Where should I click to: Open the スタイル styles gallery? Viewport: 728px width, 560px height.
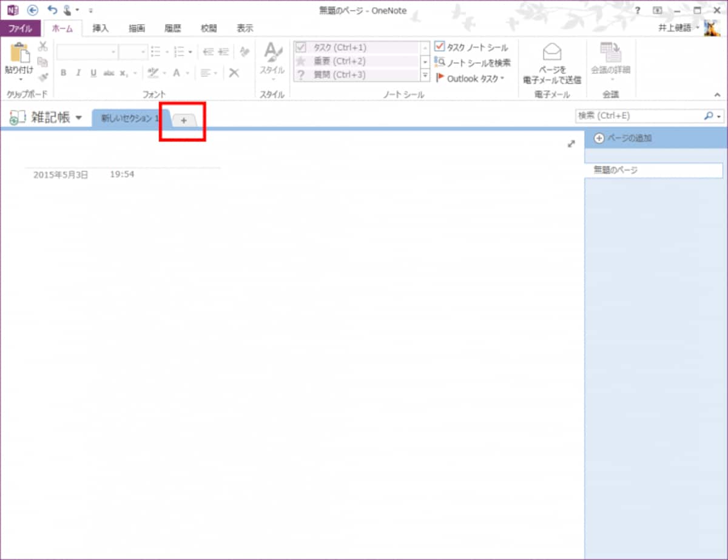tap(272, 62)
